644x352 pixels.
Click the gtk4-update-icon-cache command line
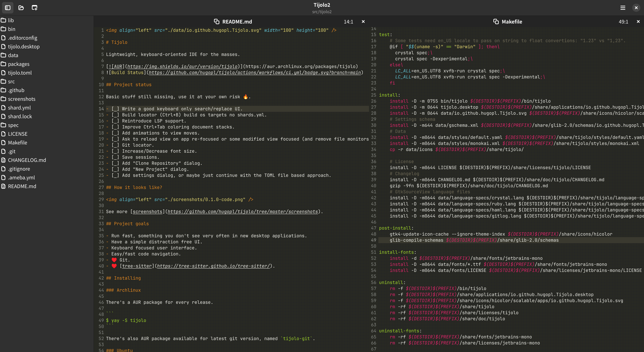[x=501, y=234]
